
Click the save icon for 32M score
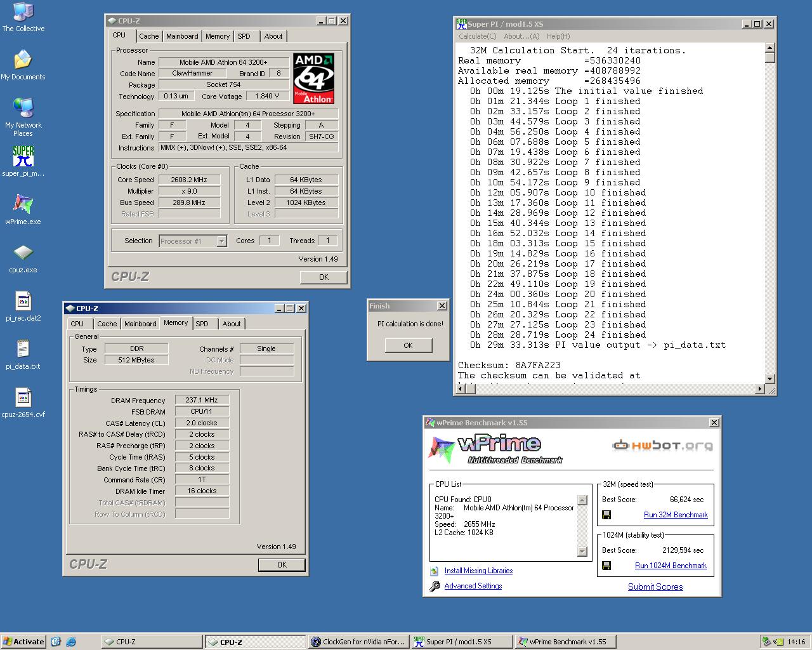606,515
